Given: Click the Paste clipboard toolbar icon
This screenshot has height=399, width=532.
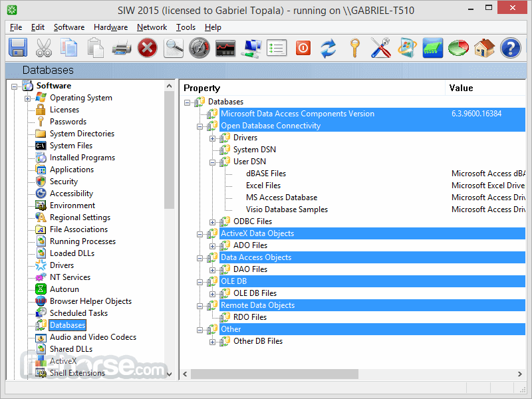Looking at the screenshot, I should (x=95, y=47).
